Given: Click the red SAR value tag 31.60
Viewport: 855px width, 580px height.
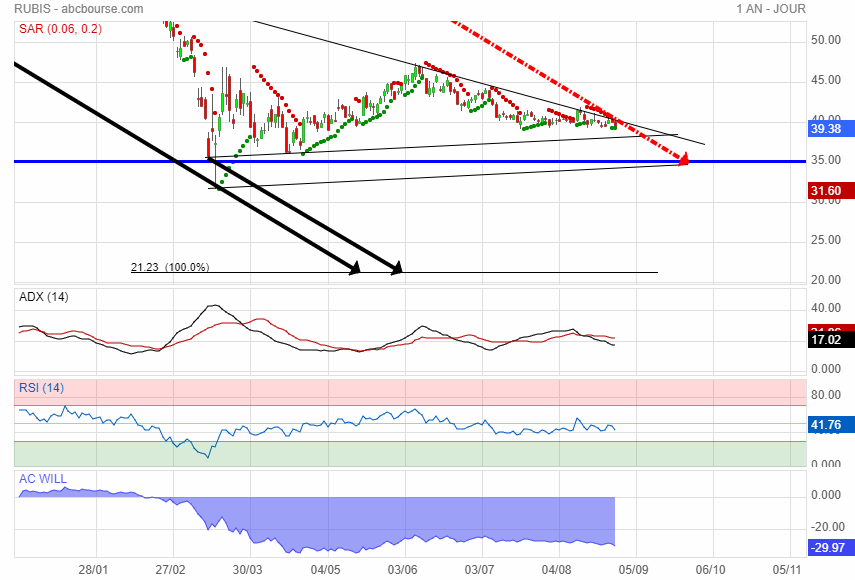Looking at the screenshot, I should (x=830, y=190).
